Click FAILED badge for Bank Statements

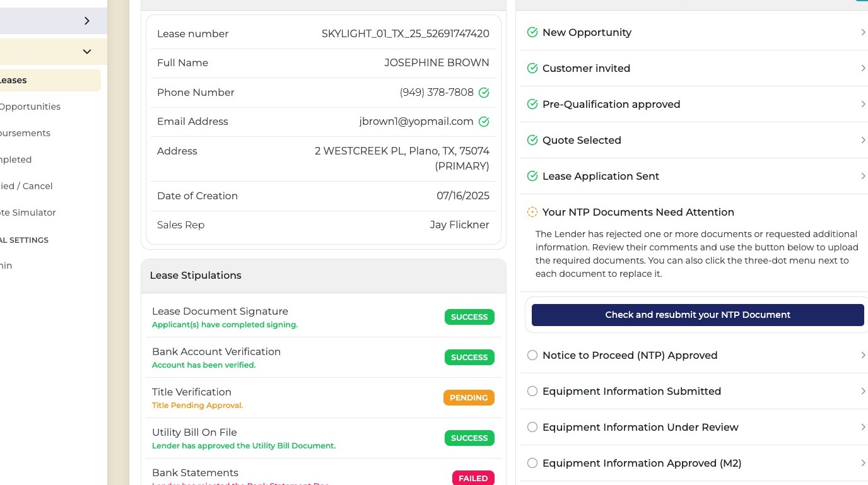coord(473,478)
